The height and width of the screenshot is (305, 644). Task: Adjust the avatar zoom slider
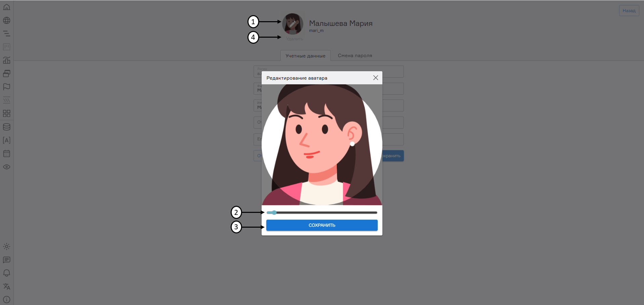pos(274,212)
